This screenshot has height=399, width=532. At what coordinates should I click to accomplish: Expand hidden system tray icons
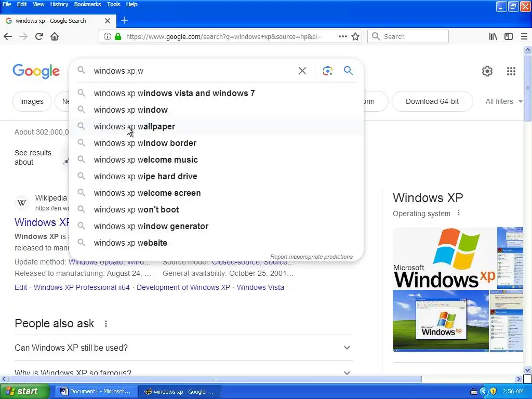pyautogui.click(x=484, y=392)
